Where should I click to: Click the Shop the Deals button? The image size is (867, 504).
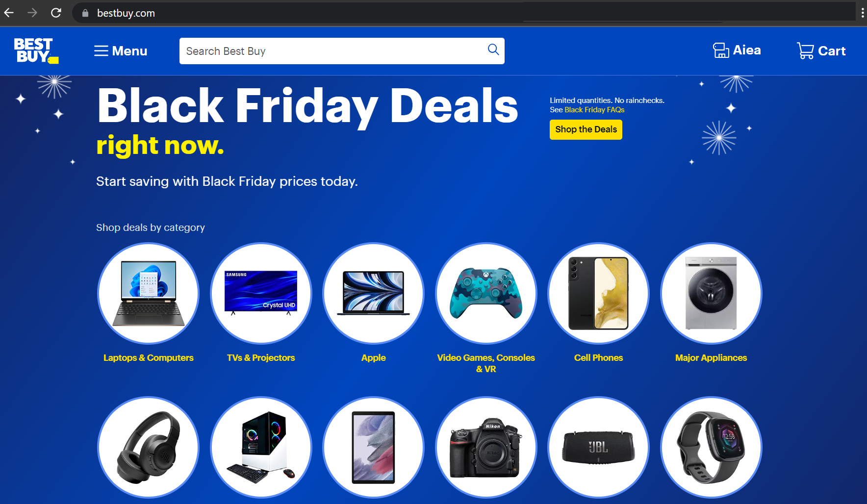pyautogui.click(x=586, y=129)
